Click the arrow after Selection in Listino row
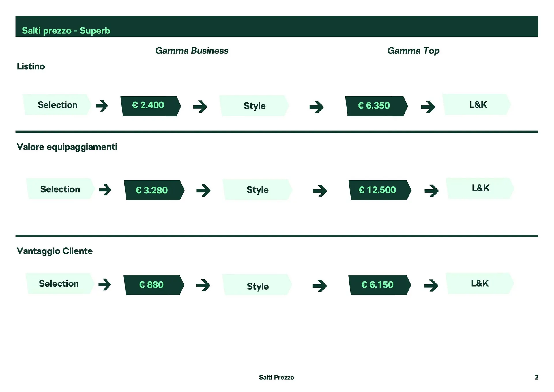554x392 pixels. (x=102, y=106)
